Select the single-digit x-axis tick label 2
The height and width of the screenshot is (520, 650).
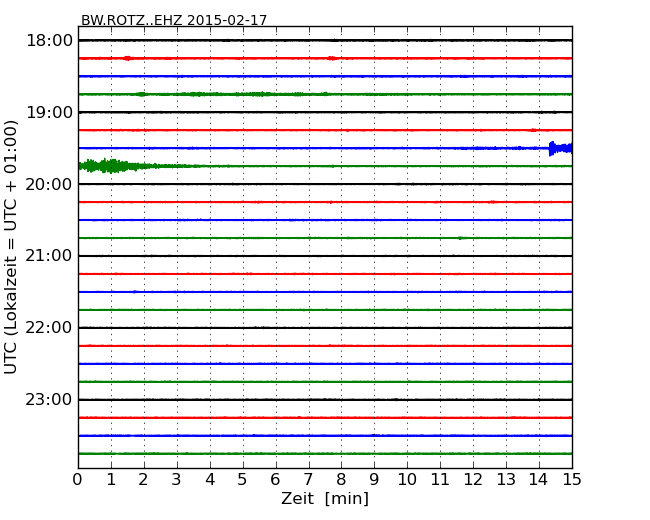coord(143,480)
